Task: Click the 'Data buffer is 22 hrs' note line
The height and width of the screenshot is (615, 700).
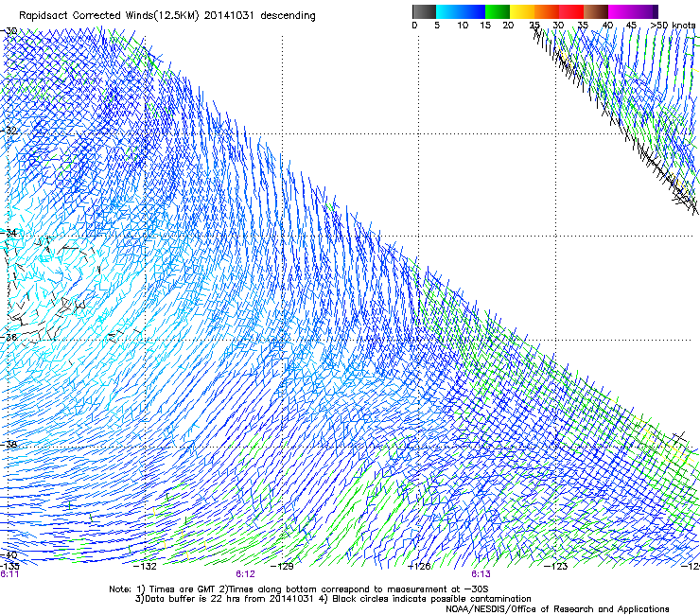Action: point(333,599)
